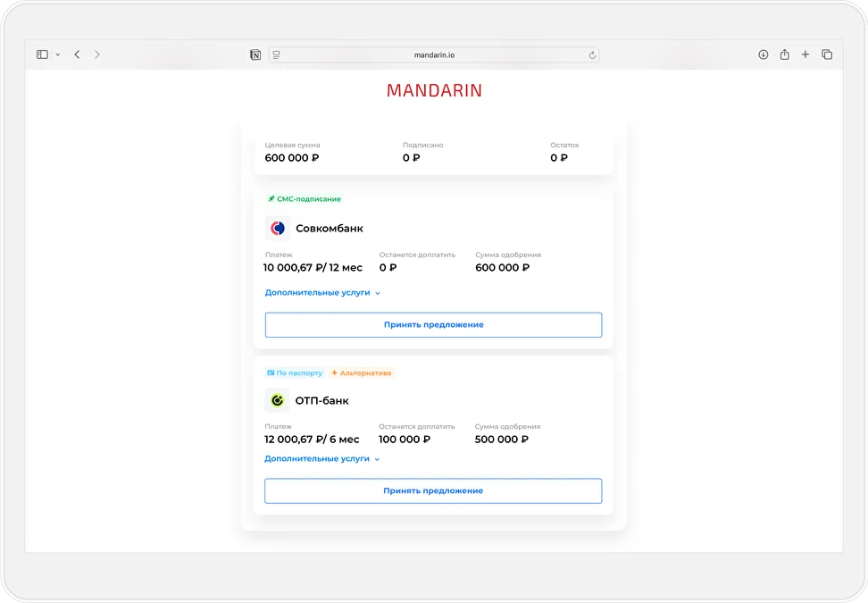Click the По паспорту badge
Viewport: 868px width, 603px height.
pos(295,373)
